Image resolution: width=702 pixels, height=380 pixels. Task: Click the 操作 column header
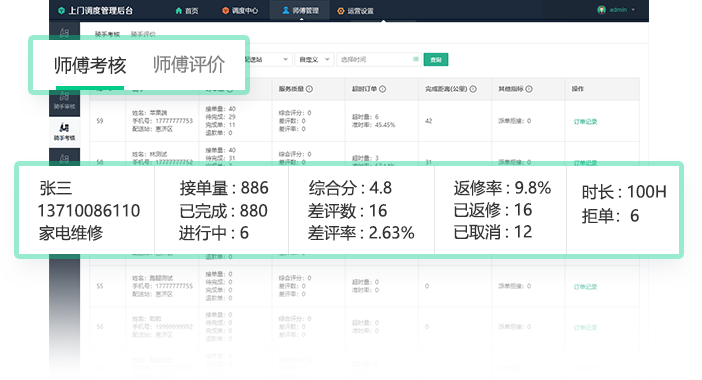578,89
